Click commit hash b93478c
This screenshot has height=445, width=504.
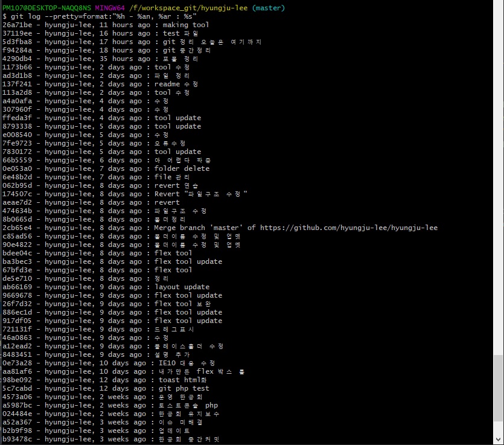click(x=17, y=439)
